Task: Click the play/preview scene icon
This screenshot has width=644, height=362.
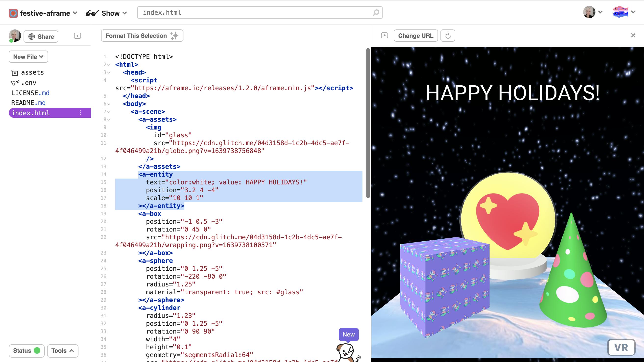Action: (x=384, y=36)
